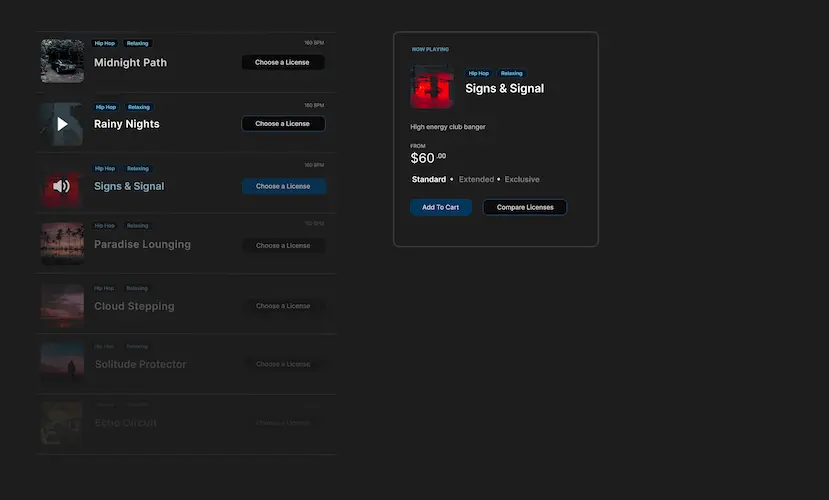
Task: Click the Hip Hop tag in the Signs & Signal list row
Action: point(105,169)
